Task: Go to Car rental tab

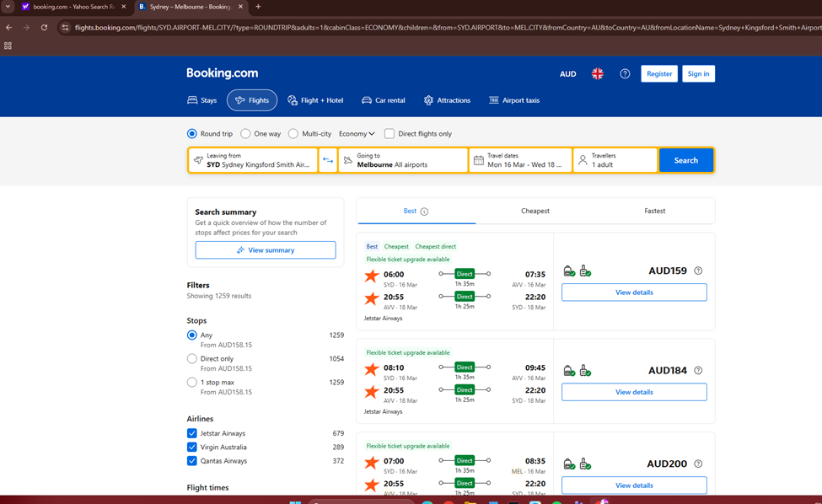Action: [384, 100]
